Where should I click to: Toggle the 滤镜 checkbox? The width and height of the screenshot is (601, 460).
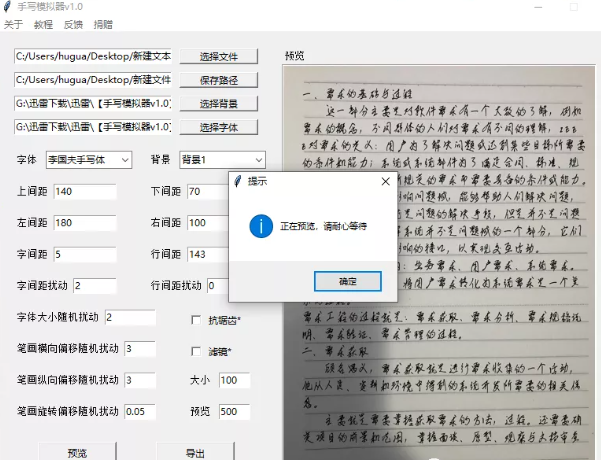point(197,351)
